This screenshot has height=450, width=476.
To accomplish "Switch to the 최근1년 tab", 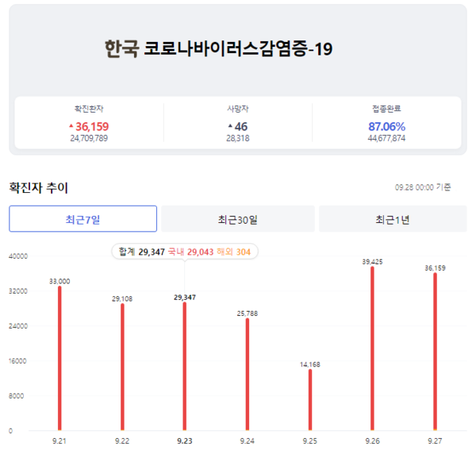I will tap(393, 219).
